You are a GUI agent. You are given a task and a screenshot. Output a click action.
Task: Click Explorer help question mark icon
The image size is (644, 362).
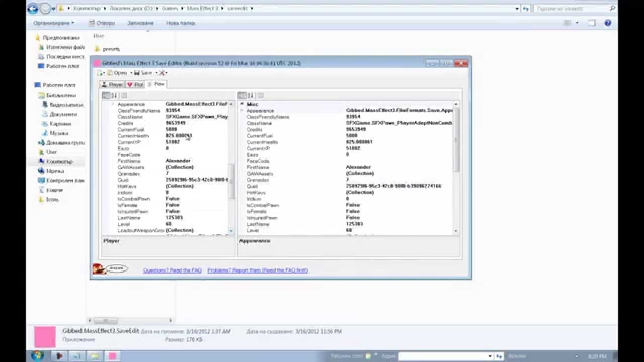click(x=608, y=23)
